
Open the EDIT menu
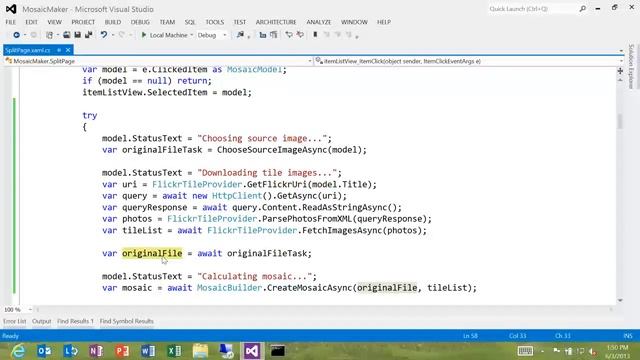(x=31, y=22)
